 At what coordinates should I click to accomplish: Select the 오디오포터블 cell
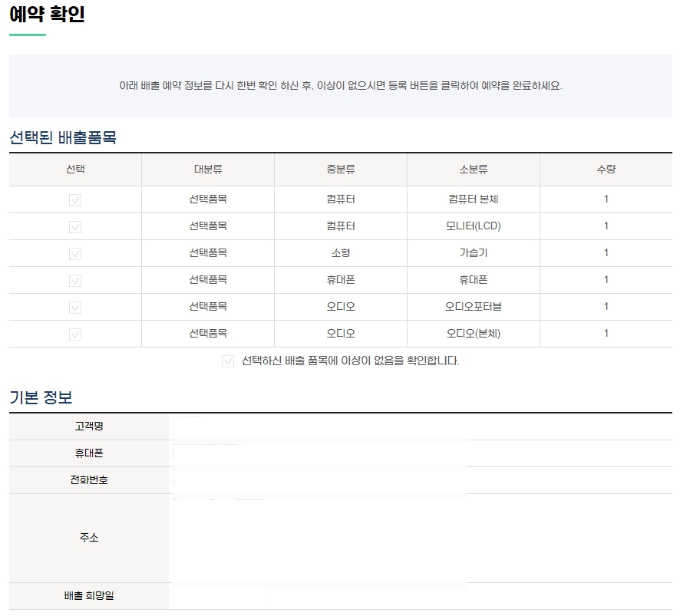coord(474,307)
